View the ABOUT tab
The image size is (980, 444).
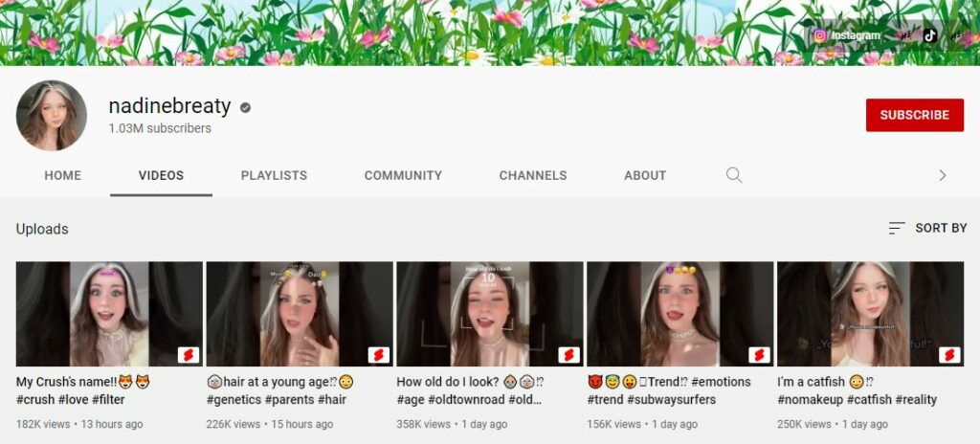click(645, 176)
